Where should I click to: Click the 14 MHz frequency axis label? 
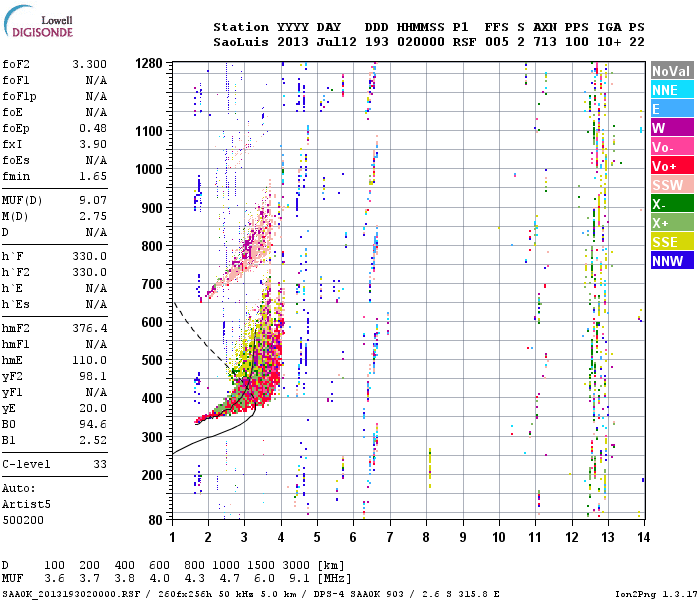pos(643,537)
